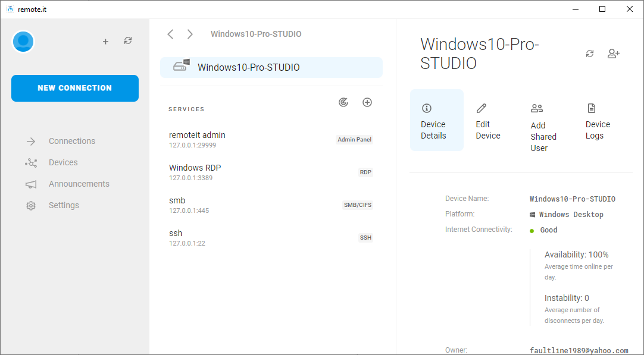Open the remoteit admin service

pos(271,140)
